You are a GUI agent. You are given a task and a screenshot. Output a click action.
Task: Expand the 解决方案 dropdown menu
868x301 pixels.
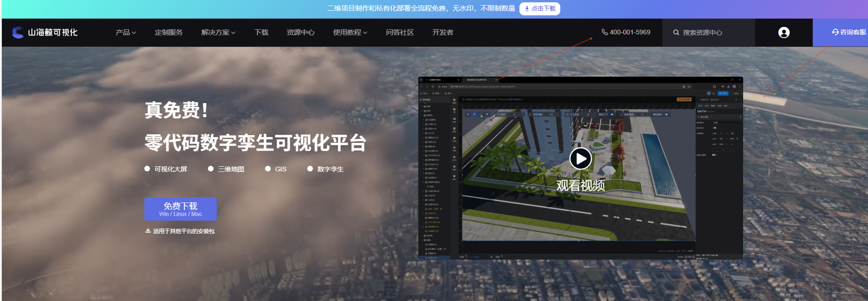(x=218, y=33)
